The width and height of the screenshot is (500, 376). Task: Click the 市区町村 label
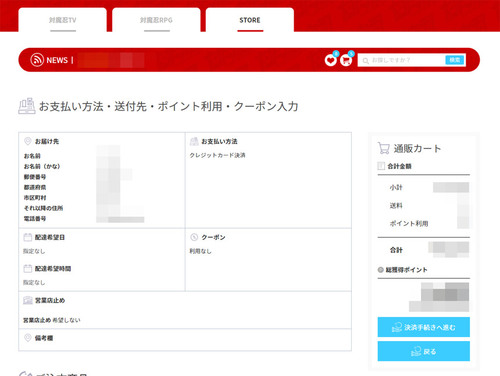[35, 198]
